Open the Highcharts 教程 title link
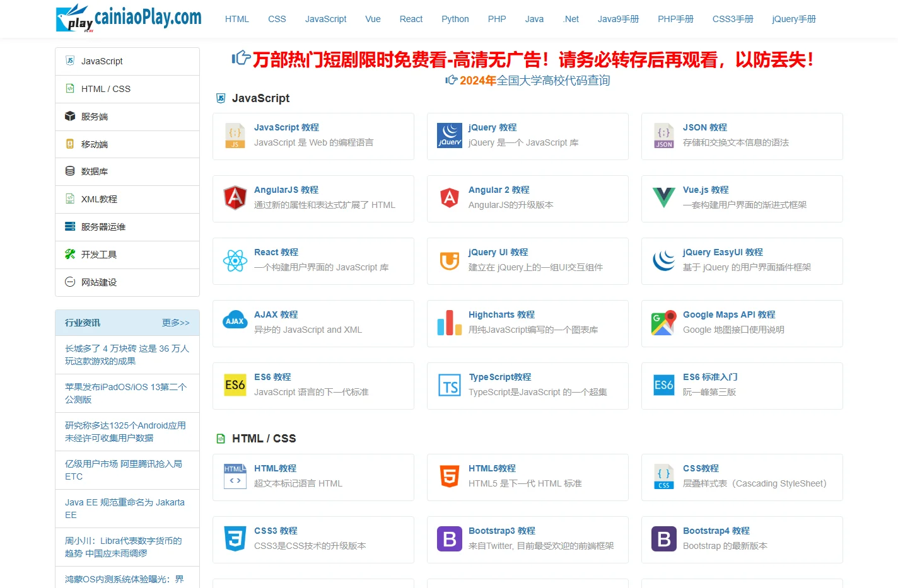The width and height of the screenshot is (898, 588). click(501, 314)
